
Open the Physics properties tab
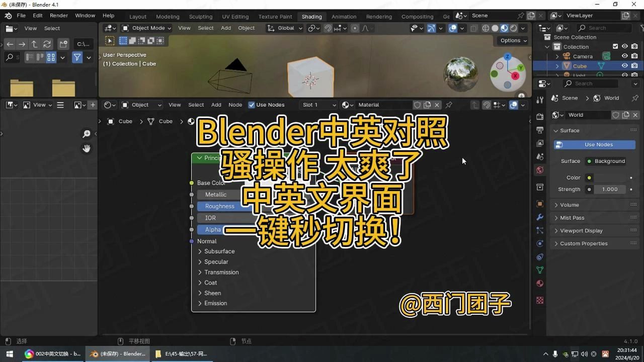tap(540, 243)
